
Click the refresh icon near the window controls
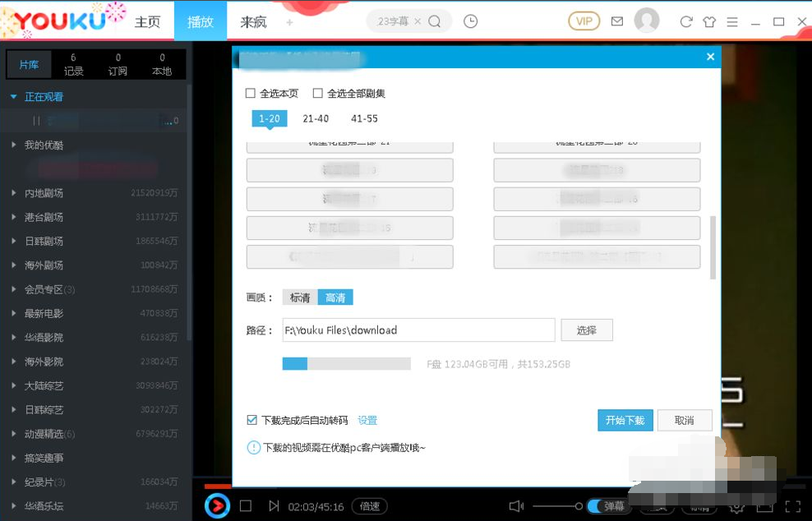pyautogui.click(x=686, y=22)
